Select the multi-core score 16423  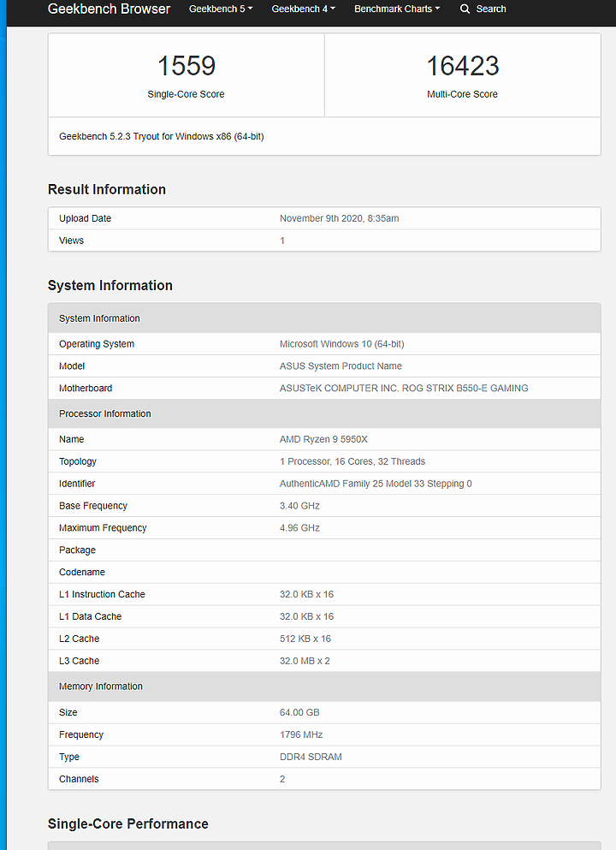[x=463, y=66]
